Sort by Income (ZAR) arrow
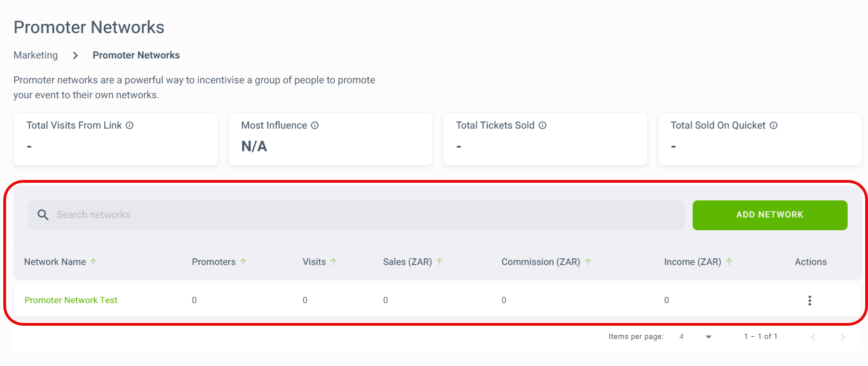 coord(729,262)
